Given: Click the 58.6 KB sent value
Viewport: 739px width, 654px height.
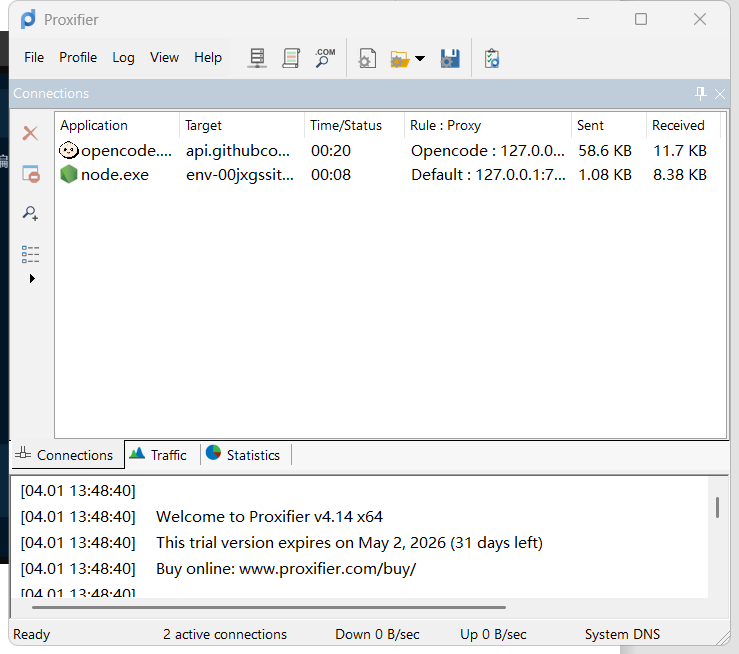Looking at the screenshot, I should (x=605, y=151).
